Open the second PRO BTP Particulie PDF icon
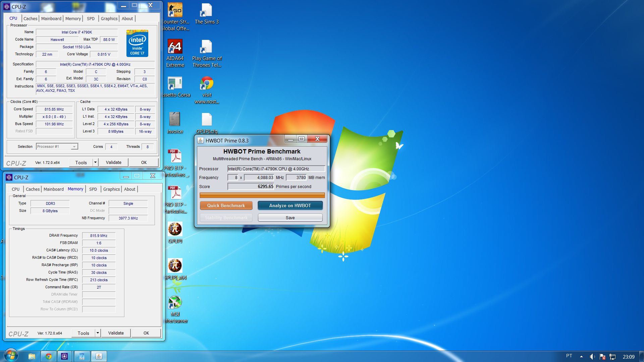This screenshot has width=644, height=362. (x=175, y=200)
